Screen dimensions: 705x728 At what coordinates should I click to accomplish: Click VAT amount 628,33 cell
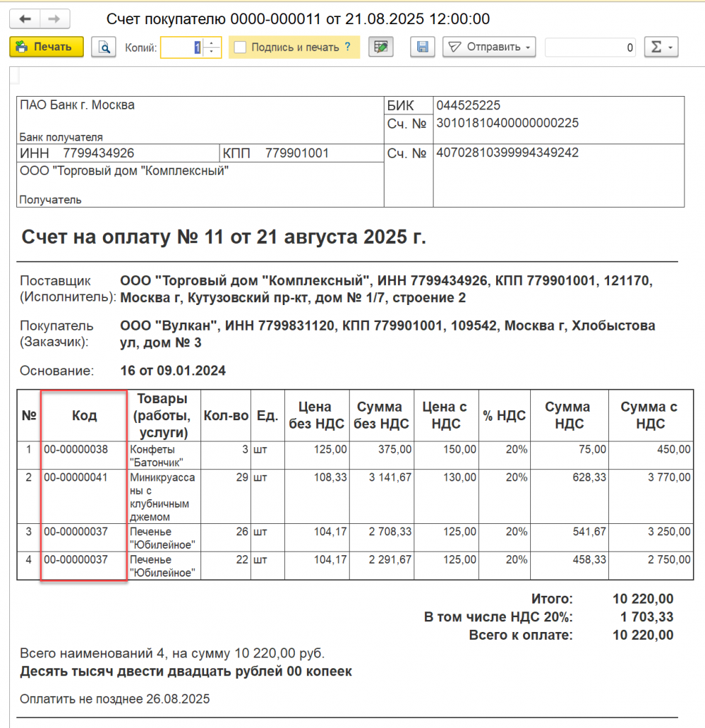(569, 497)
